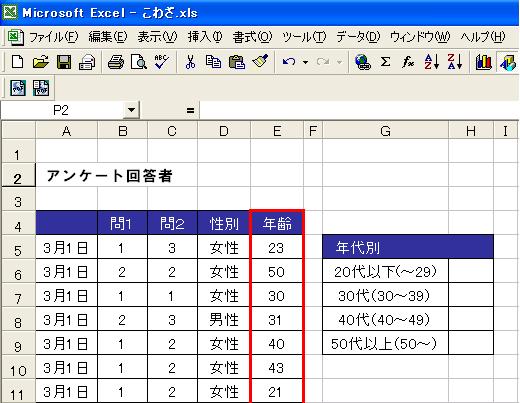Click the Send mail icon
520x403 pixels.
[x=87, y=62]
